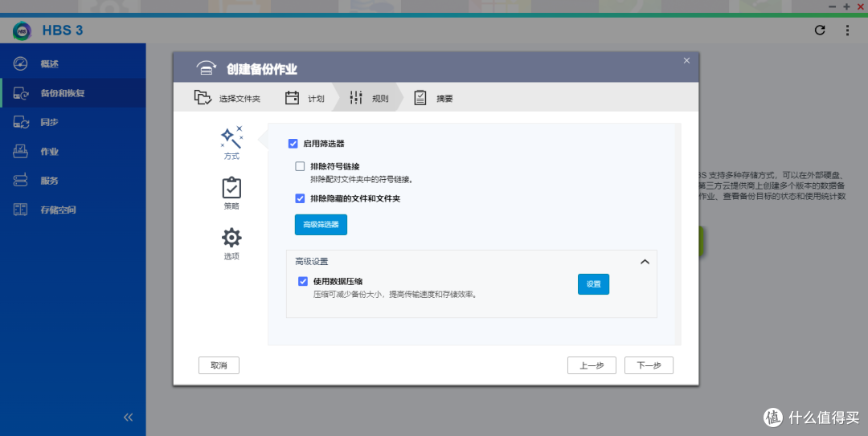The height and width of the screenshot is (436, 868).
Task: Click the 规则 sliders icon
Action: (356, 98)
